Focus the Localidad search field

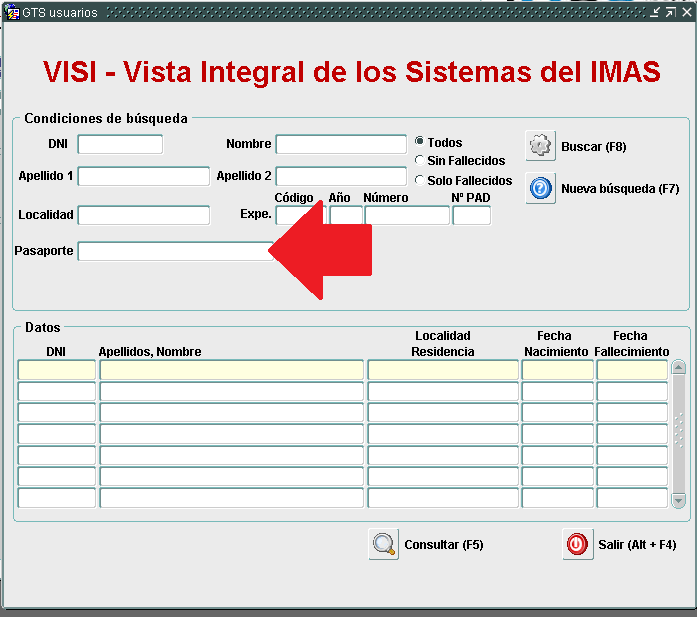[144, 216]
